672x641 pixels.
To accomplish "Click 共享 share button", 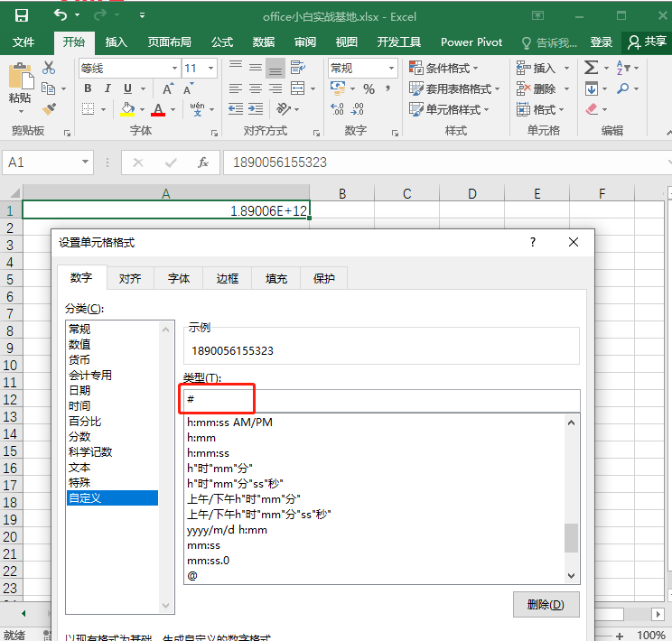I will pyautogui.click(x=647, y=42).
